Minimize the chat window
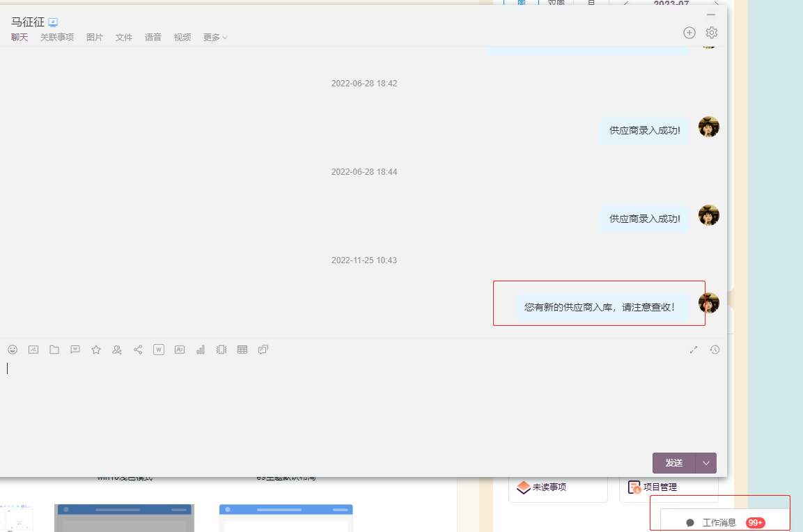 (711, 15)
